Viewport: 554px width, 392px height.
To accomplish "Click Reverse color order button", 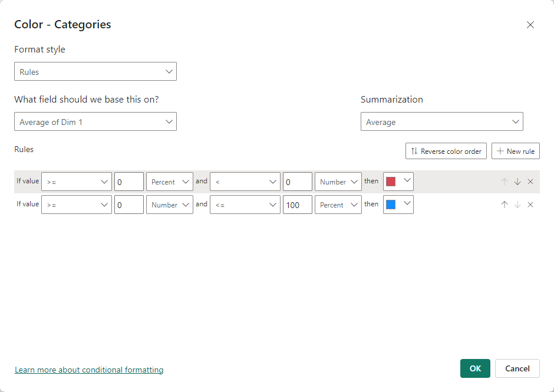I will 446,151.
